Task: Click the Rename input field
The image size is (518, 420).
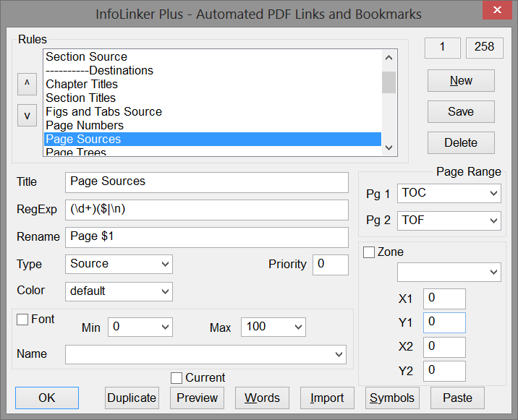Action: pyautogui.click(x=207, y=237)
